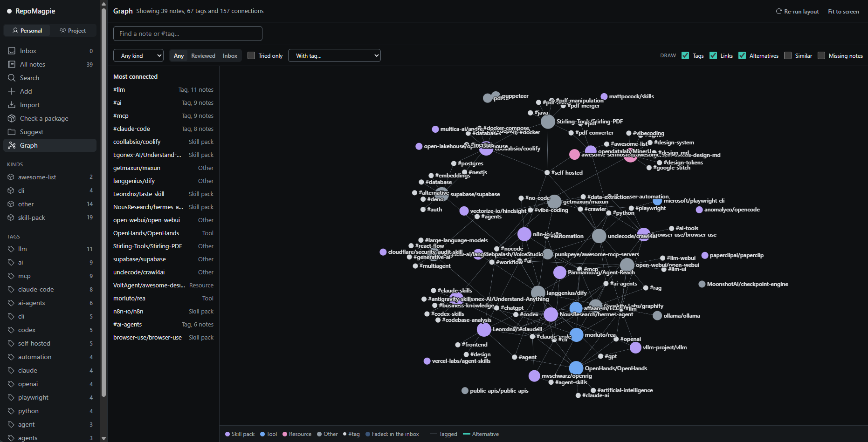Viewport: 868px width, 442px height.
Task: Open Suggest via its folder icon
Action: pyautogui.click(x=12, y=132)
